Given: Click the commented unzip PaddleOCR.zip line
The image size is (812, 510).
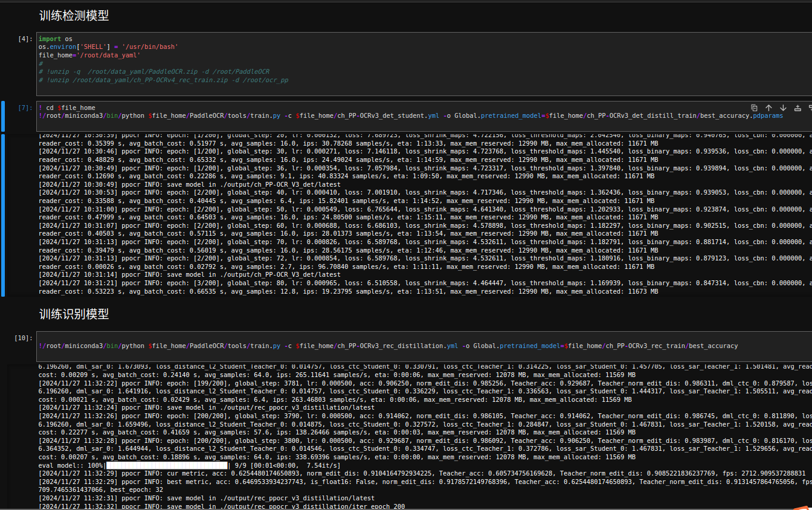Looking at the screenshot, I should [x=154, y=71].
